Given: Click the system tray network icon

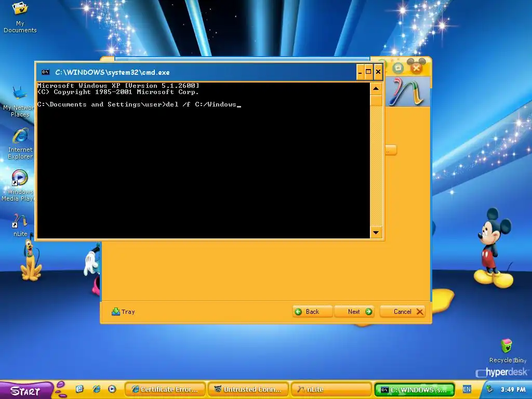Looking at the screenshot, I should click(489, 389).
